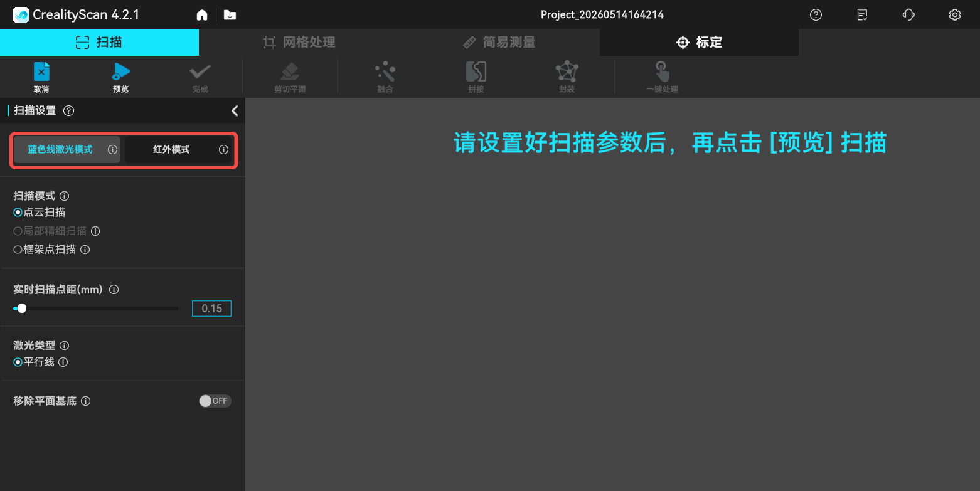Select the 融合 fusion tool

click(385, 78)
